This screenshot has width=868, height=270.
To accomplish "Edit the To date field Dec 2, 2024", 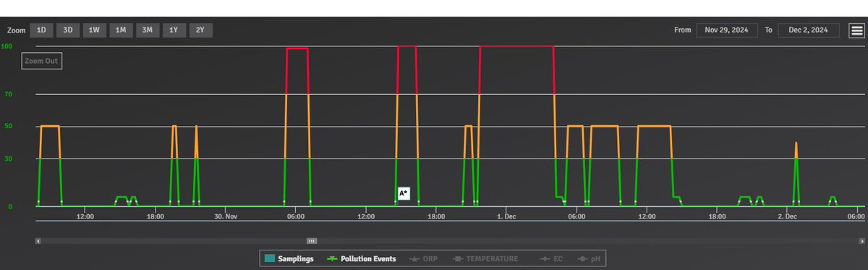I will click(809, 30).
